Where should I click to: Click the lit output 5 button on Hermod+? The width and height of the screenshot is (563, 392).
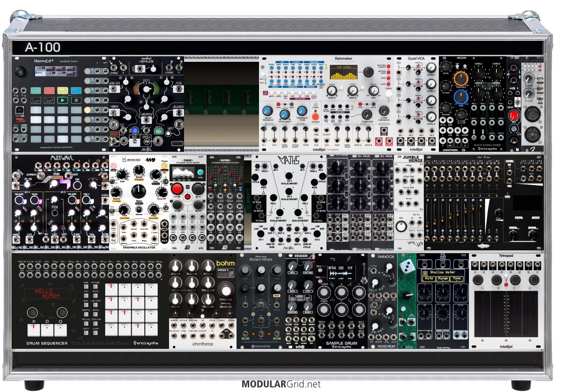tap(87, 109)
